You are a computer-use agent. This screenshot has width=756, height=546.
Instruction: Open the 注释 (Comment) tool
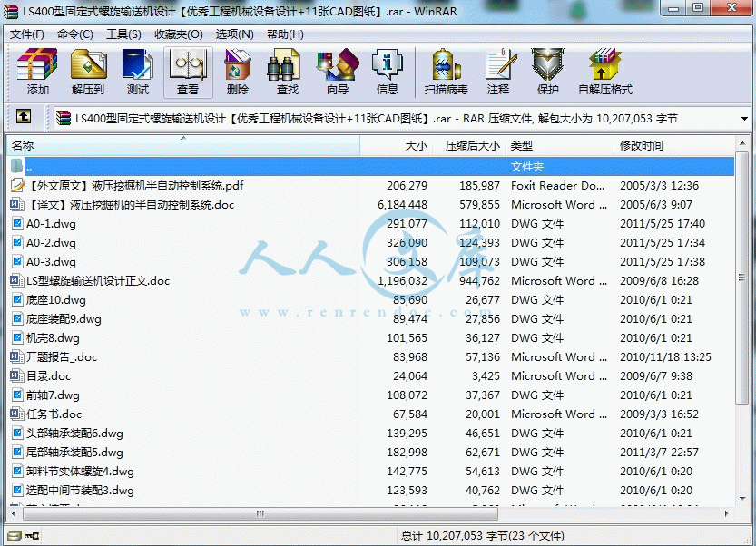pyautogui.click(x=498, y=72)
